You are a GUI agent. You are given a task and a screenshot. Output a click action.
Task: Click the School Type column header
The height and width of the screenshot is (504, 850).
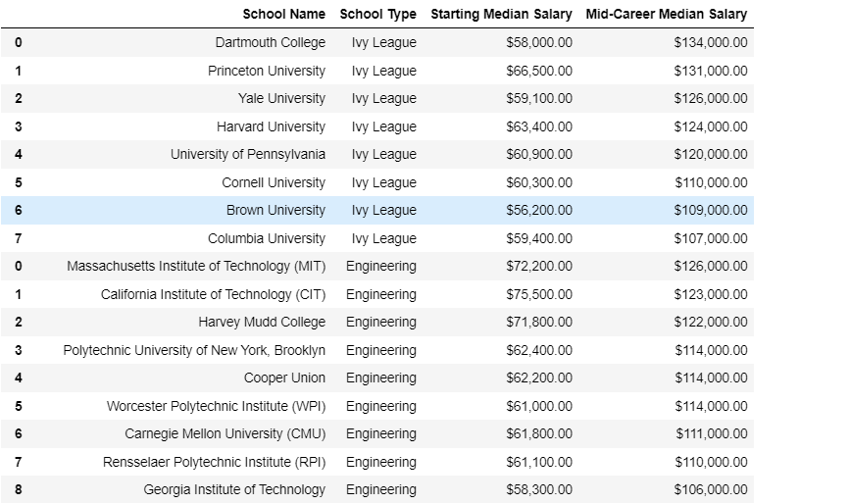377,14
